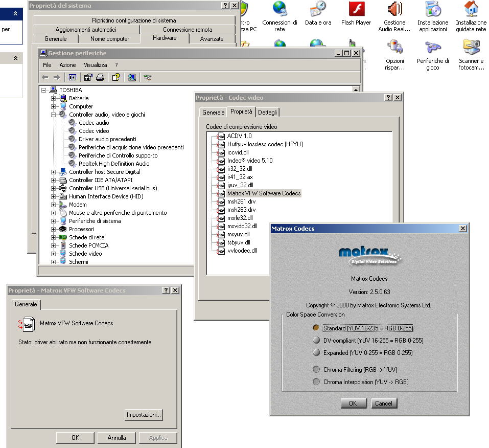Open the Data e ora icon
Screen dimensions: 489x448
(318, 13)
